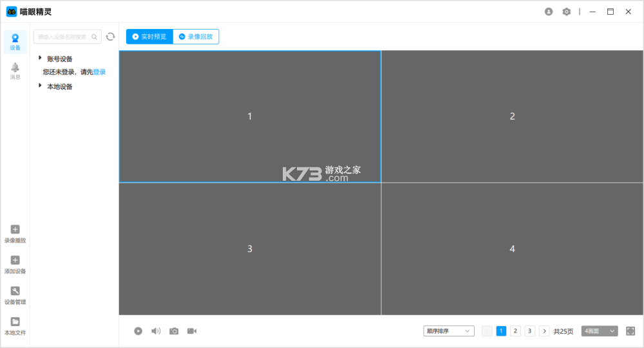Open the 4画面 layout dropdown
Viewport: 644px width, 348px height.
point(600,331)
